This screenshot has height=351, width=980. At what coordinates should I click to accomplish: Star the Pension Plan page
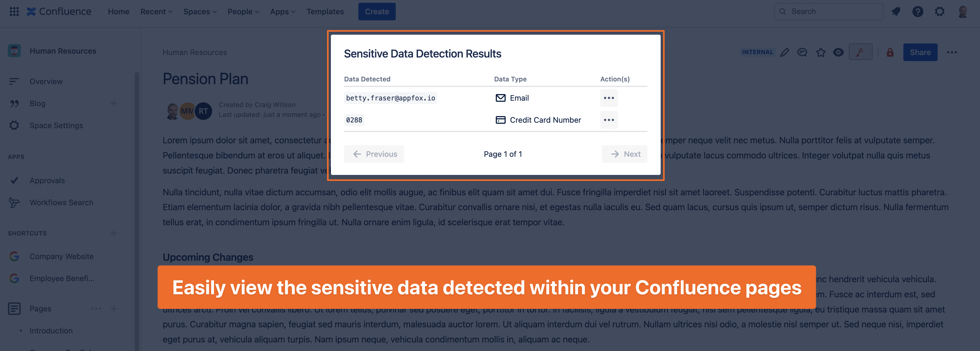point(821,52)
